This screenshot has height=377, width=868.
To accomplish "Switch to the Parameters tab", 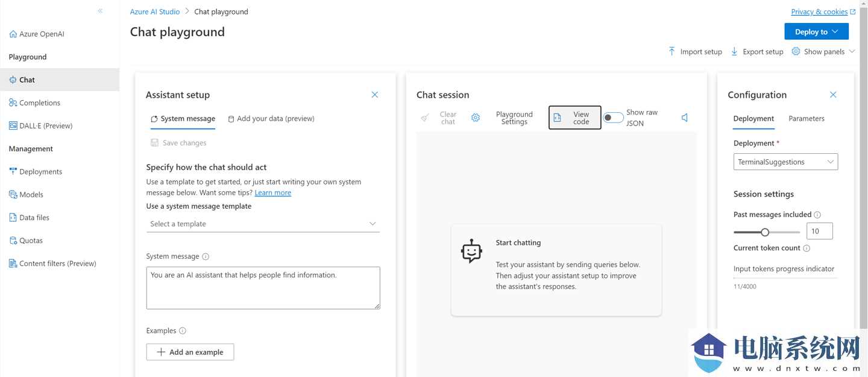I will 806,119.
